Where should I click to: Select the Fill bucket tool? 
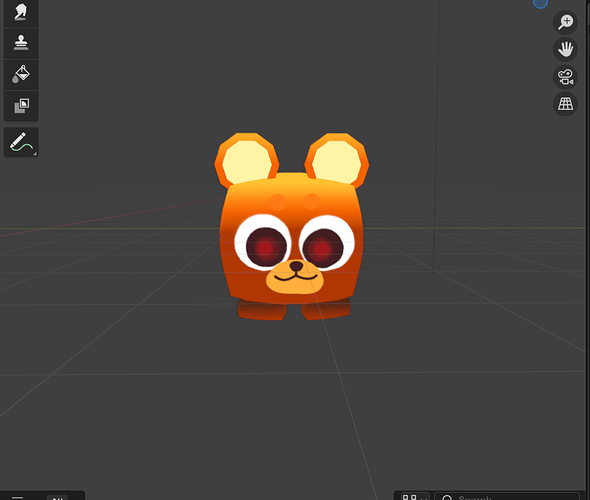tap(21, 74)
